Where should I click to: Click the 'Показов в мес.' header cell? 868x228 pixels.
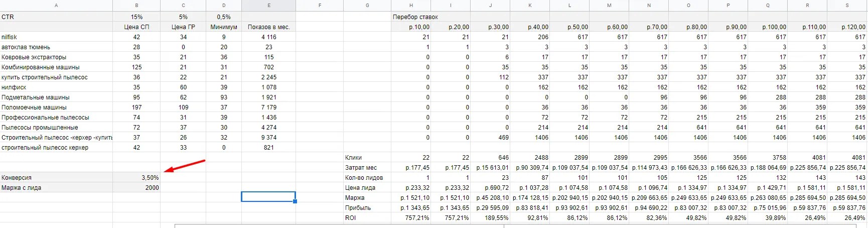[x=268, y=27]
